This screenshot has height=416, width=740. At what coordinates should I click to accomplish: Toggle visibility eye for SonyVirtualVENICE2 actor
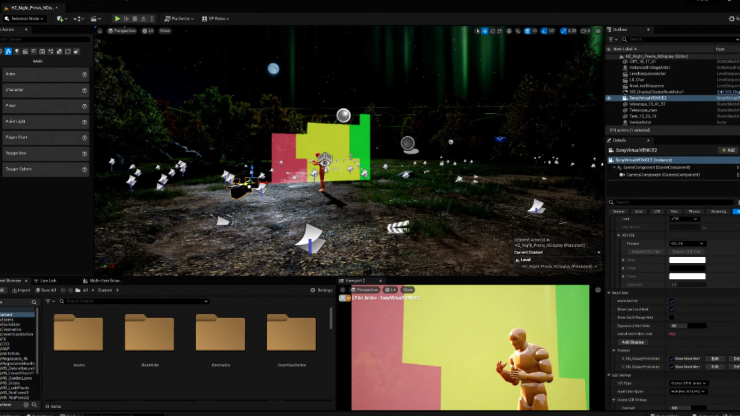pyautogui.click(x=610, y=98)
